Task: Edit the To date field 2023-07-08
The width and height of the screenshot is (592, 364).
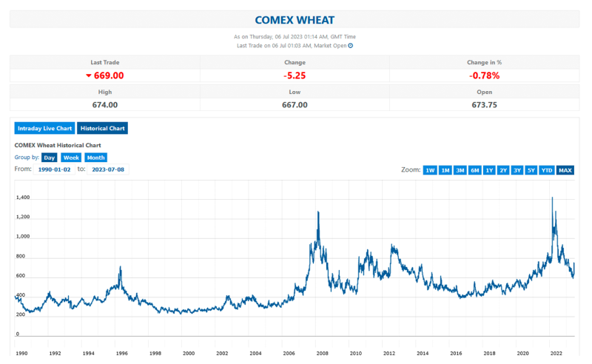Action: click(x=108, y=169)
